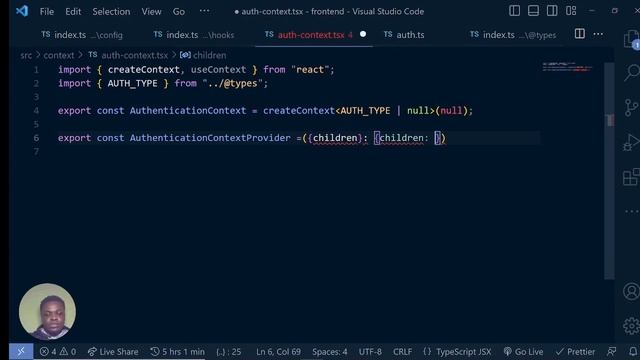
Task: Click auth-context.tsx in breadcrumb
Action: click(128, 55)
